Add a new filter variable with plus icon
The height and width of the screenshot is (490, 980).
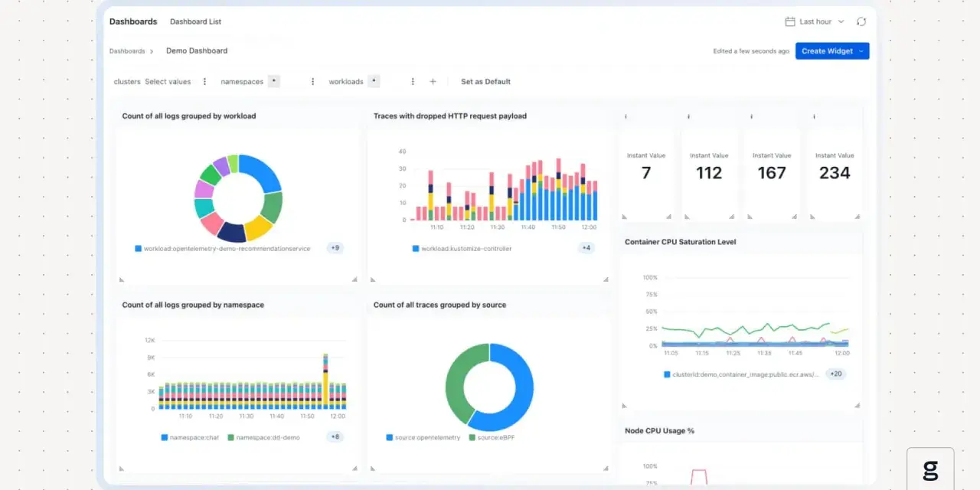tap(433, 81)
